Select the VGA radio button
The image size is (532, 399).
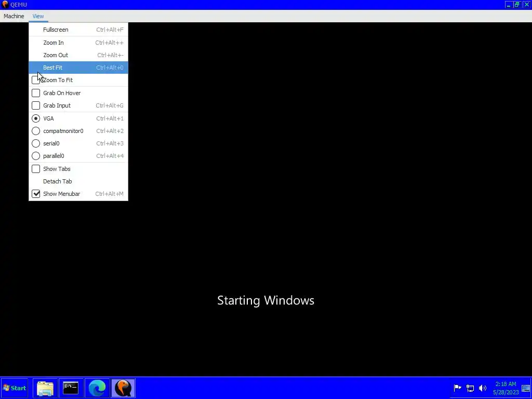pos(36,118)
